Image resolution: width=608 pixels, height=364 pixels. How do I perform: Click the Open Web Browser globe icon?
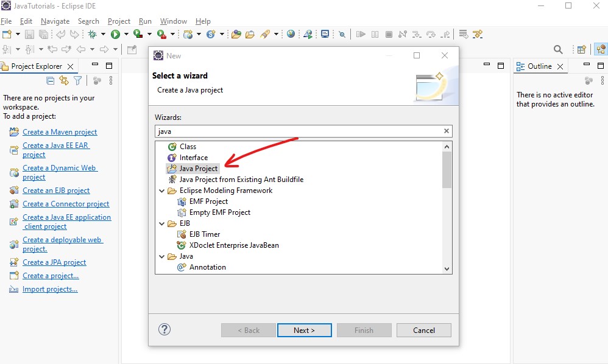pyautogui.click(x=291, y=34)
